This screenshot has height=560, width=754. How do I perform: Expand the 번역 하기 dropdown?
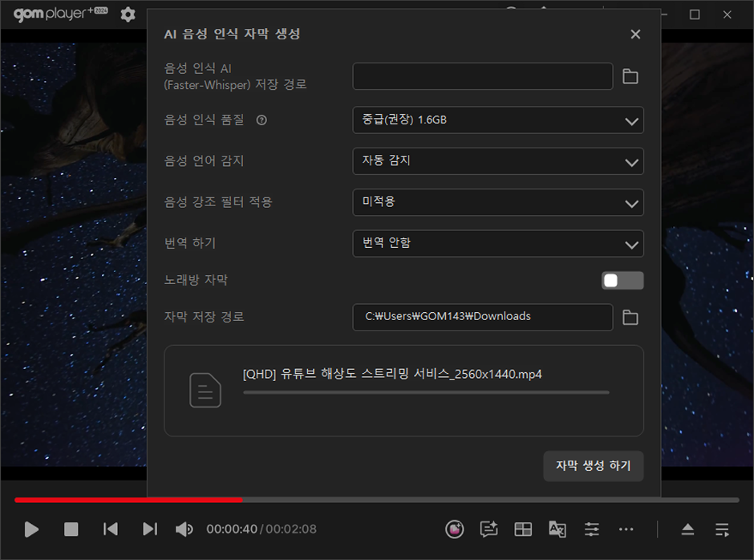click(x=497, y=243)
